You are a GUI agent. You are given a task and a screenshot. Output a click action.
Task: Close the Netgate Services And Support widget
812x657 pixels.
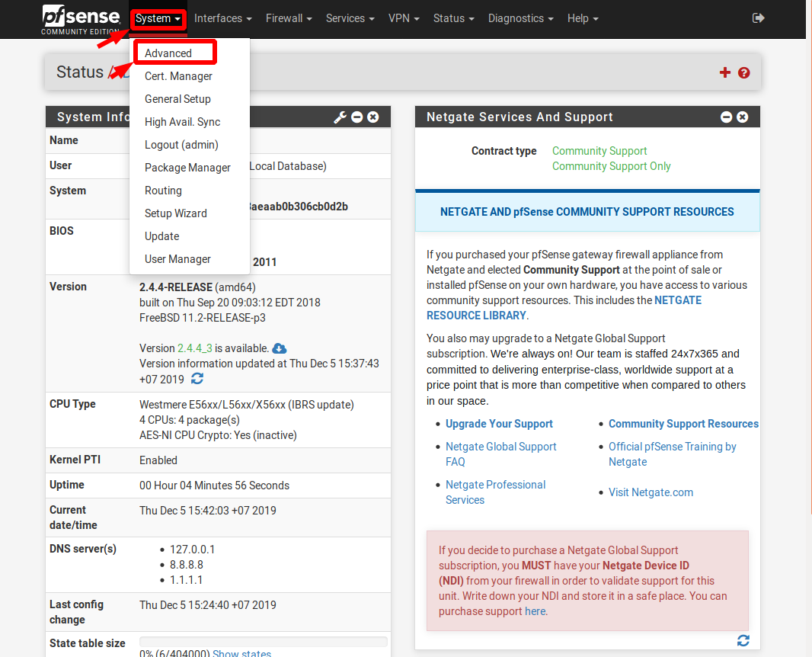tap(742, 117)
